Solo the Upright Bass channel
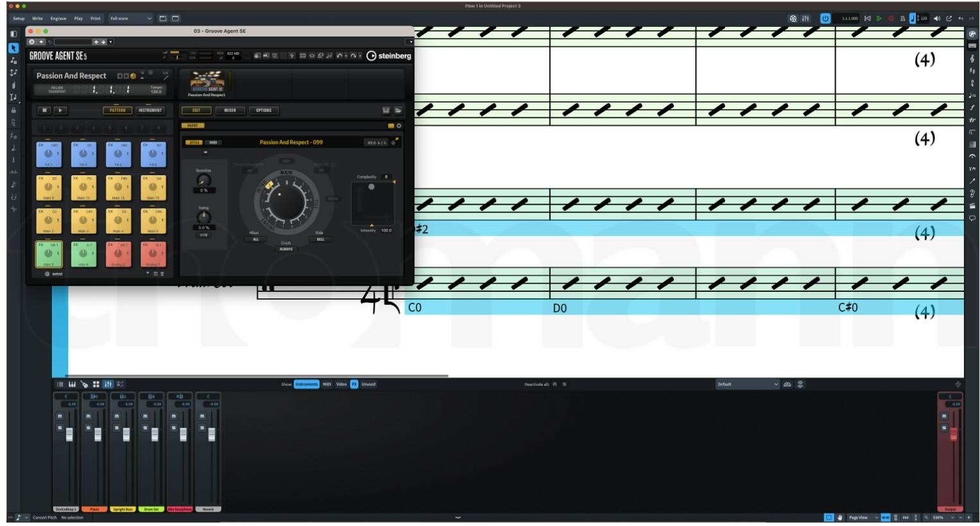Screen dimensions: 980x526 [x=117, y=428]
